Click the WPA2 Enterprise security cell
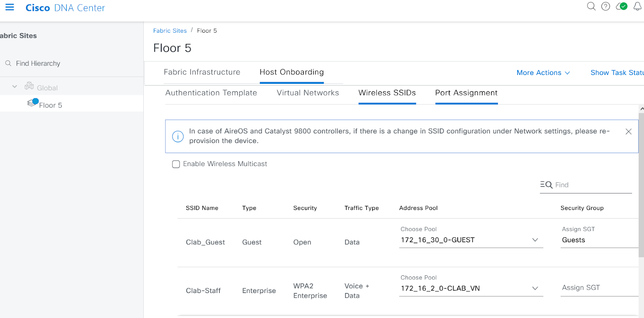The image size is (644, 318). (x=310, y=291)
